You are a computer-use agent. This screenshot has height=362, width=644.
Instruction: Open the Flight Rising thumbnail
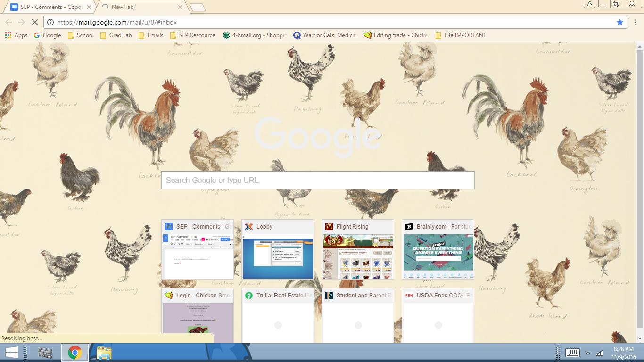click(x=357, y=249)
